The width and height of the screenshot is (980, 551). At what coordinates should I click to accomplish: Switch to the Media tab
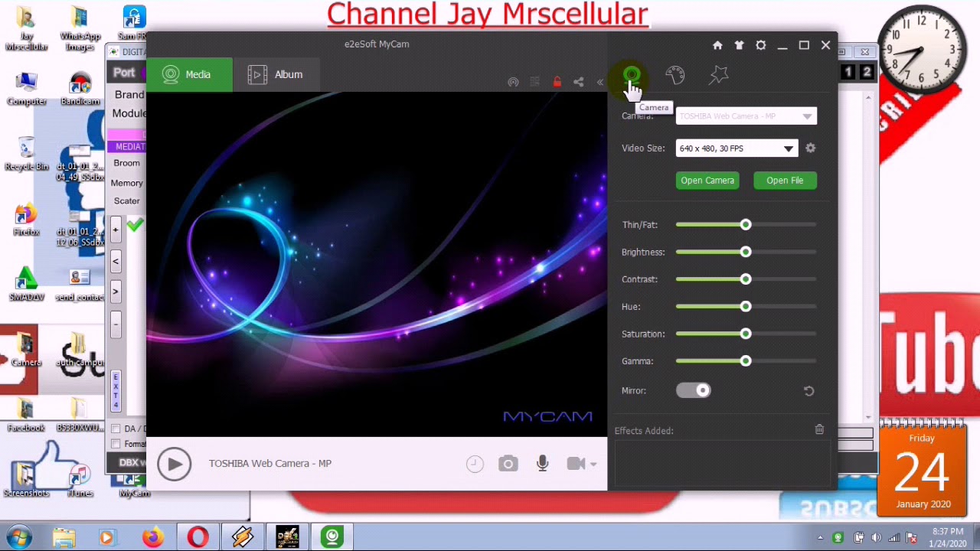[x=188, y=74]
